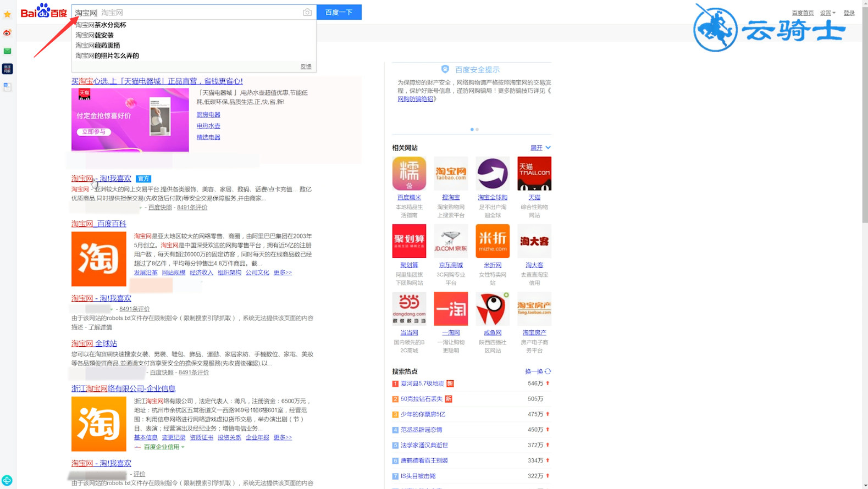
Task: Select suggestion 淘宝网的照片怎么弄的
Action: tap(107, 55)
